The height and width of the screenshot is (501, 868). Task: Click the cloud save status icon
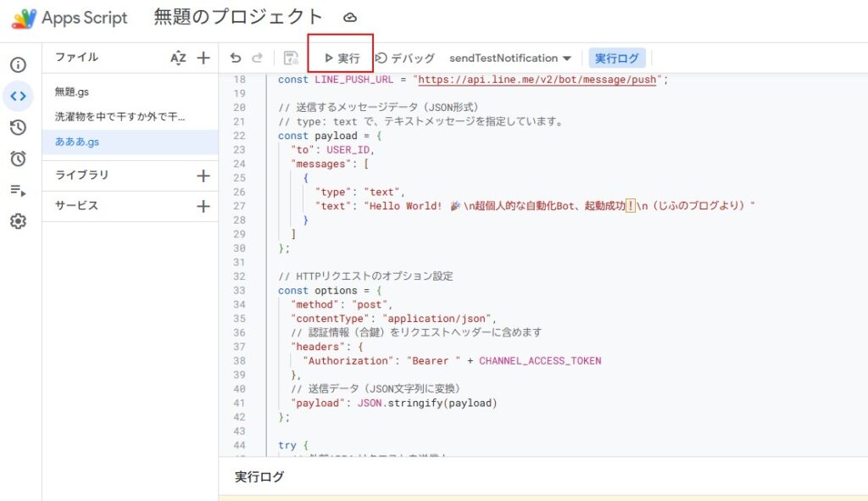point(350,18)
